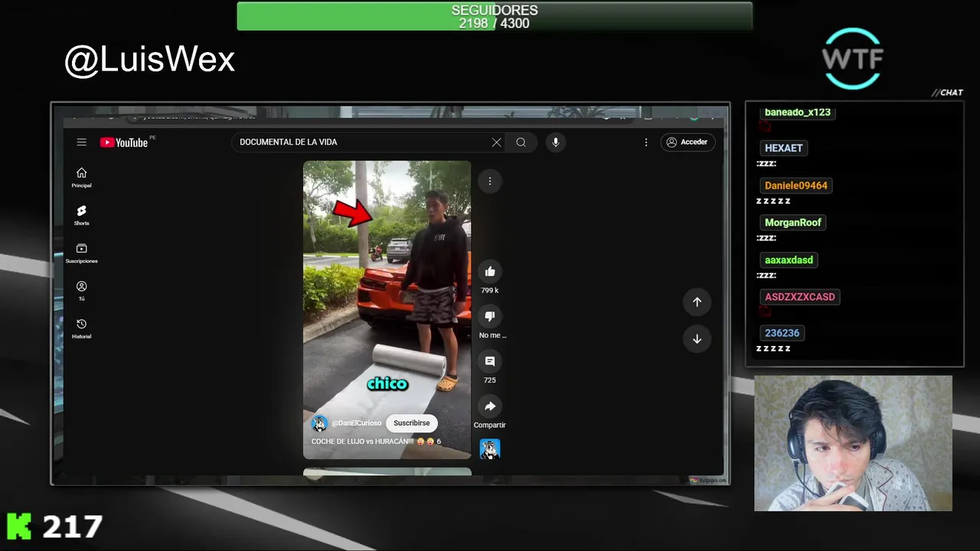Click the SEGUIDORES progress bar
The image size is (980, 551).
tap(495, 16)
